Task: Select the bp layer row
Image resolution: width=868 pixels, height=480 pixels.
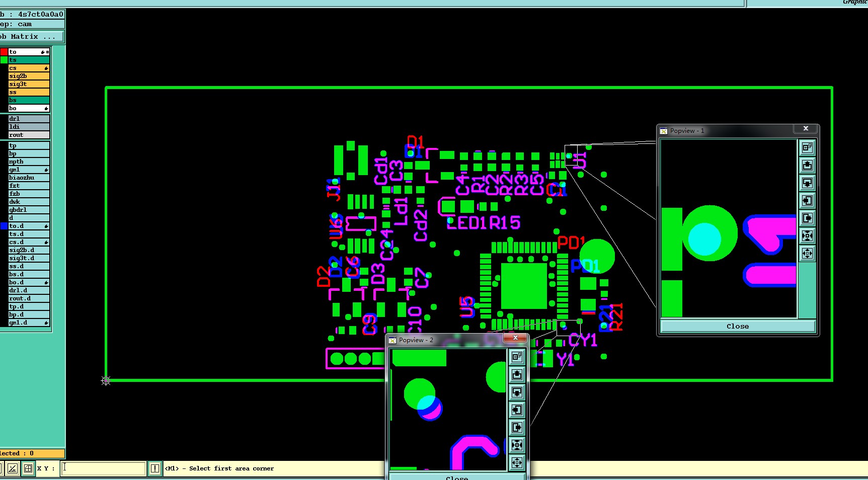Action: tap(29, 153)
